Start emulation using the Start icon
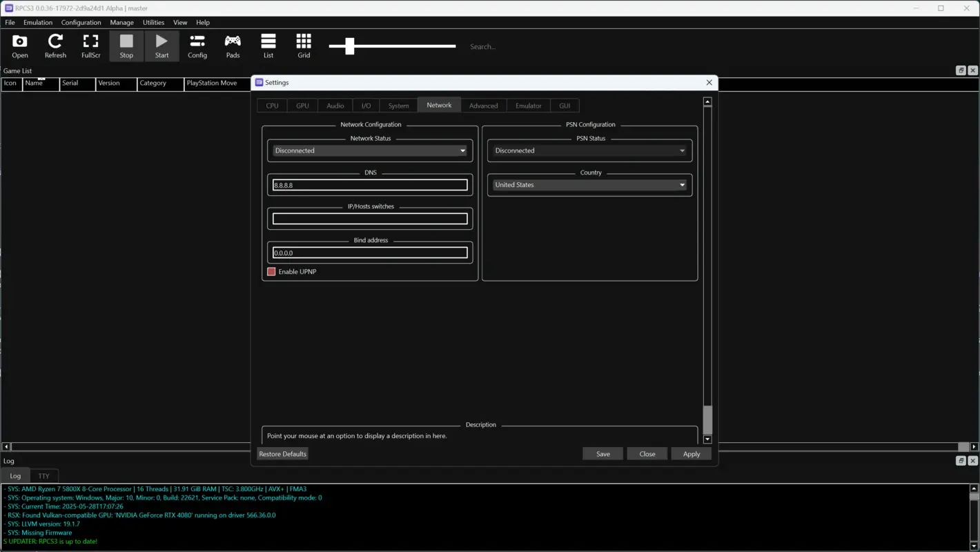The width and height of the screenshot is (980, 552). pos(161,46)
